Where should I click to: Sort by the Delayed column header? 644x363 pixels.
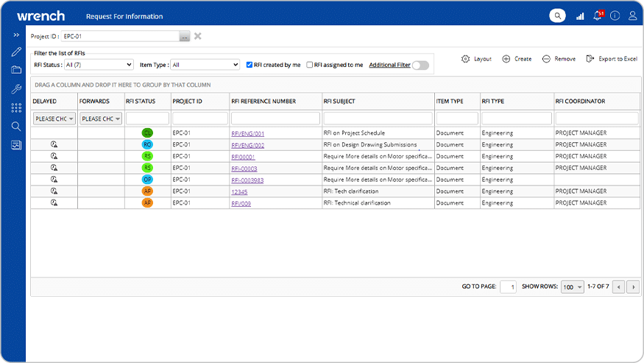[45, 101]
